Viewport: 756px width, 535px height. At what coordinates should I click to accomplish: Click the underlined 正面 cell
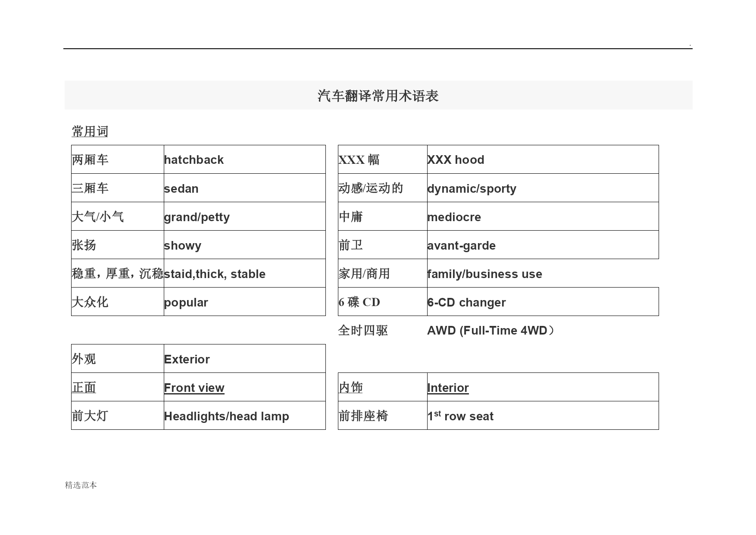coord(118,387)
